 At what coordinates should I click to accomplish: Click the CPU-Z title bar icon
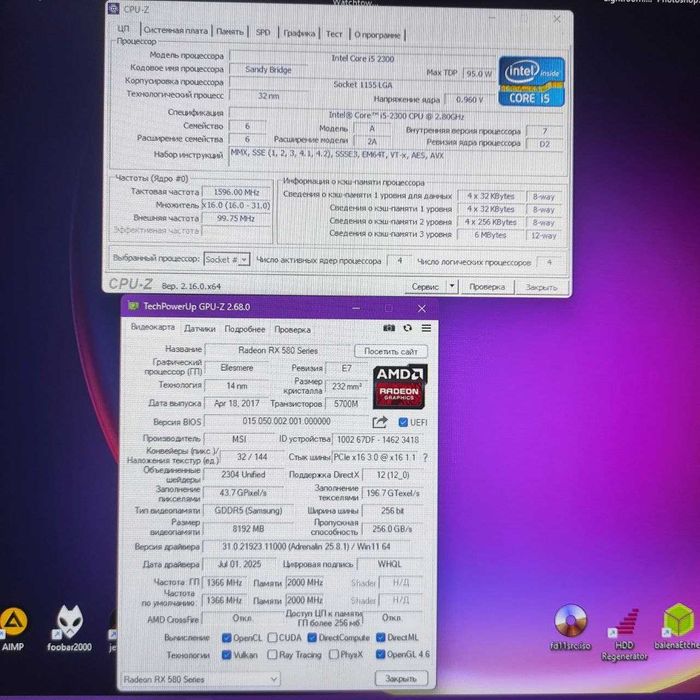point(114,8)
